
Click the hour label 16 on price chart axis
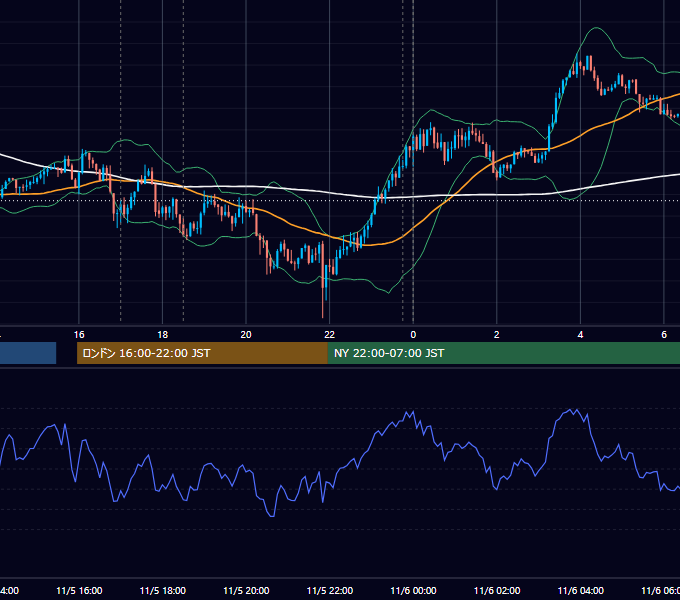click(79, 335)
